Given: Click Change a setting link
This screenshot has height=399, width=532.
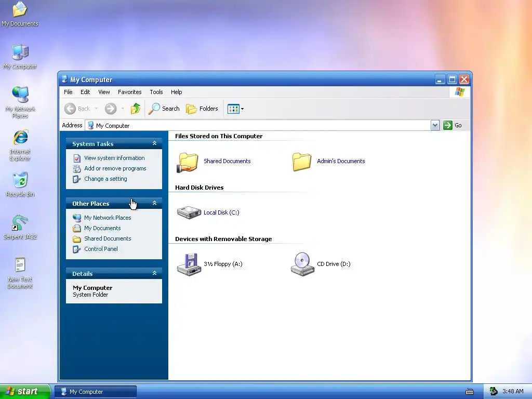Looking at the screenshot, I should pos(105,179).
